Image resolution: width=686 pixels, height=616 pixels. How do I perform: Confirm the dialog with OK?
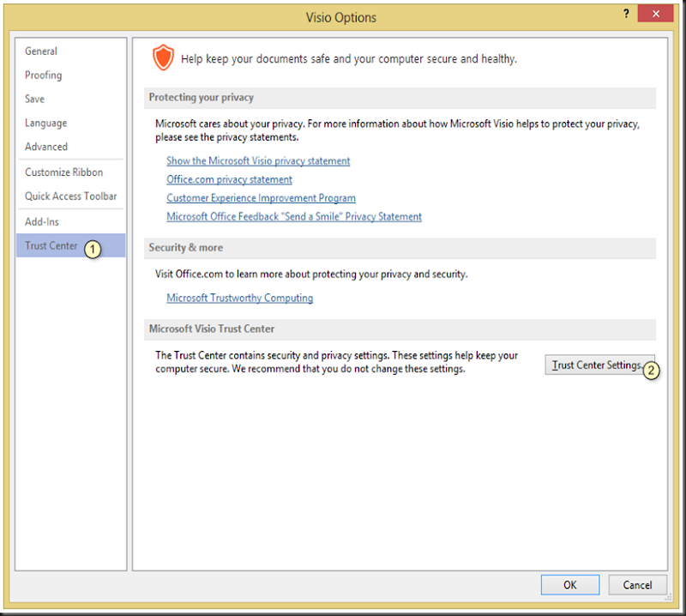tap(569, 585)
